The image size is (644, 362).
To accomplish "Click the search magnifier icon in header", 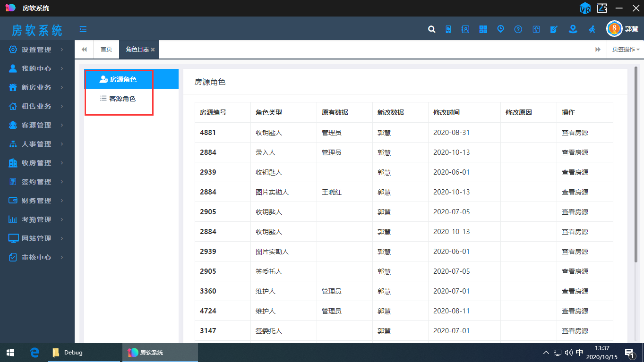I will click(431, 29).
